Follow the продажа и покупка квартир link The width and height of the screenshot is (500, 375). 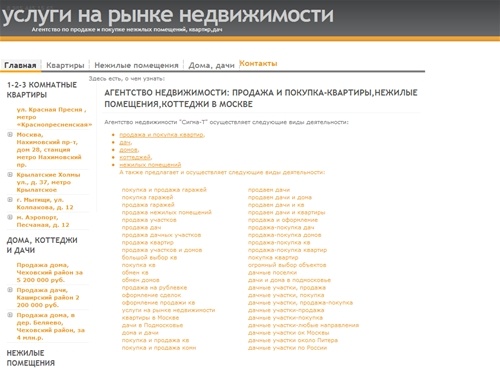(x=162, y=135)
